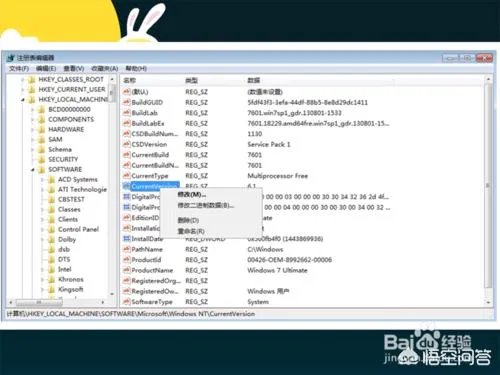Click the ACD Systems folder icon

coord(52,180)
